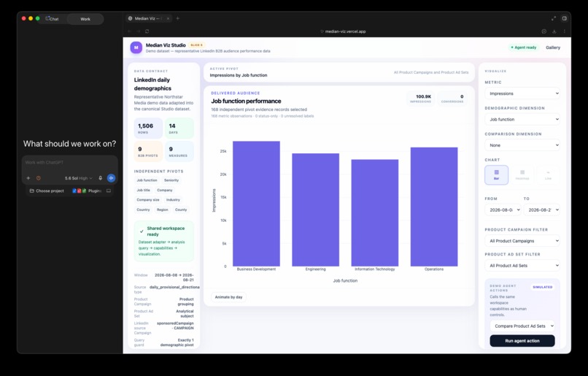
Task: Click the browser forward arrow
Action: coord(138,31)
